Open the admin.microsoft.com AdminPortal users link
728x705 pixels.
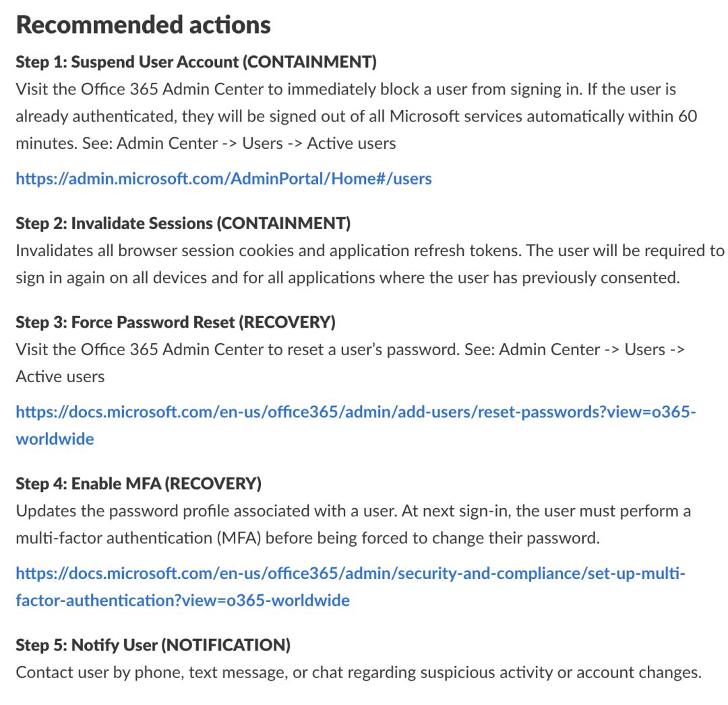[223, 179]
